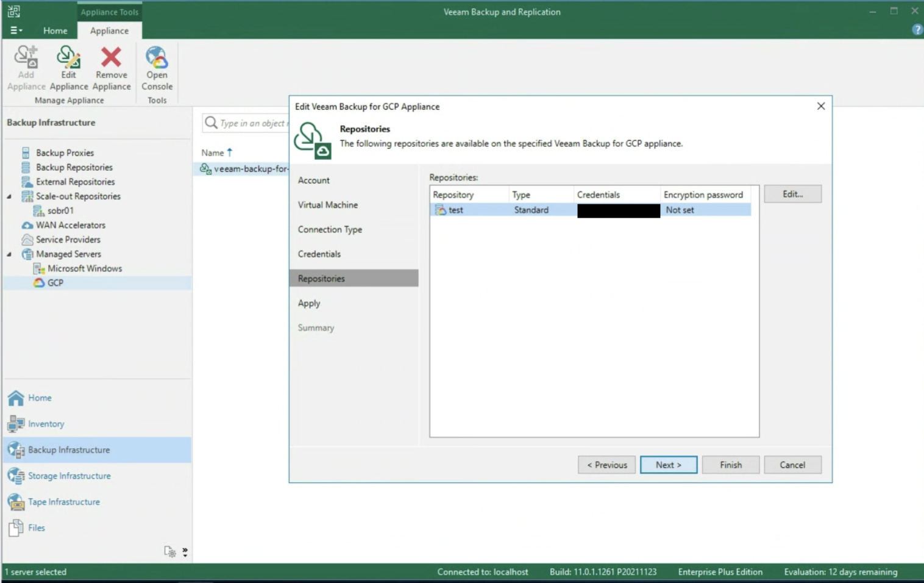Click 'Enterprise Plus Edition' status text
The height and width of the screenshot is (583, 924).
tap(720, 572)
